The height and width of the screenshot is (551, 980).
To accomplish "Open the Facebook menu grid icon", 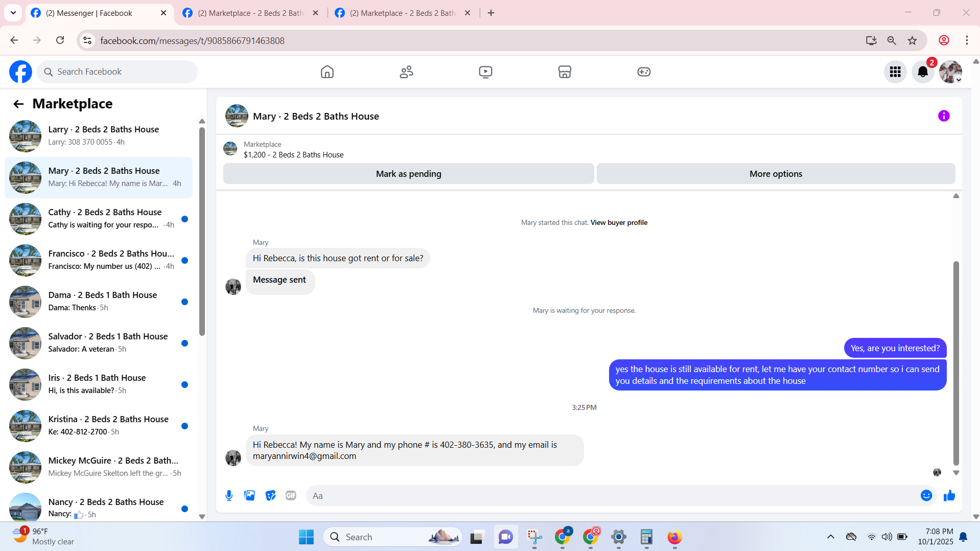I will pyautogui.click(x=895, y=72).
